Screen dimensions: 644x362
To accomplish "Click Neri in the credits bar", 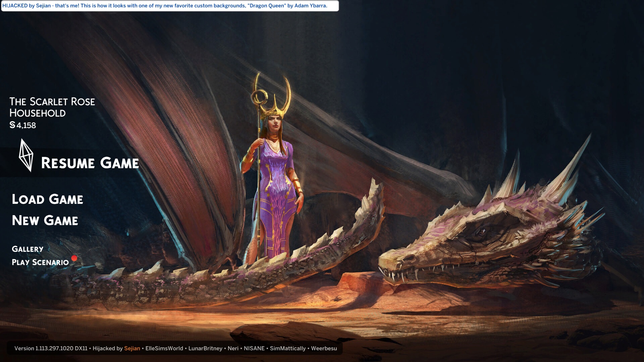I will point(233,348).
